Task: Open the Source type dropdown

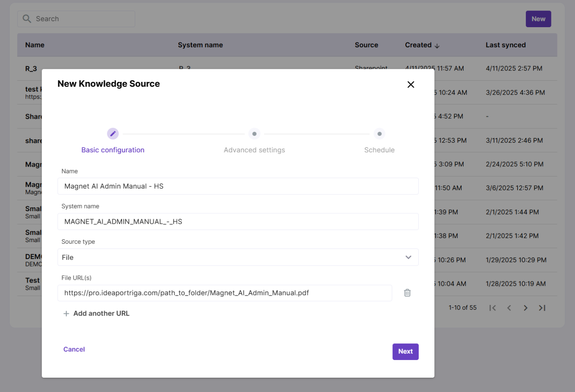Action: [x=238, y=257]
